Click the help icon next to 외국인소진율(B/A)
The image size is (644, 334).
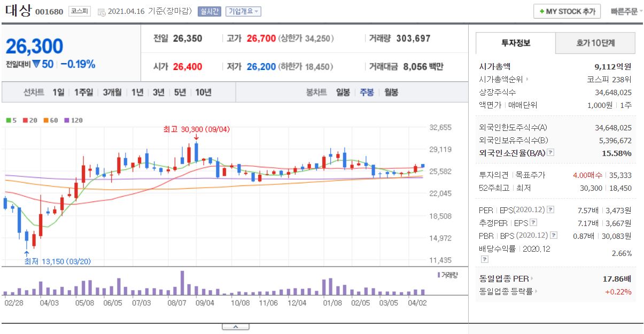(x=551, y=153)
